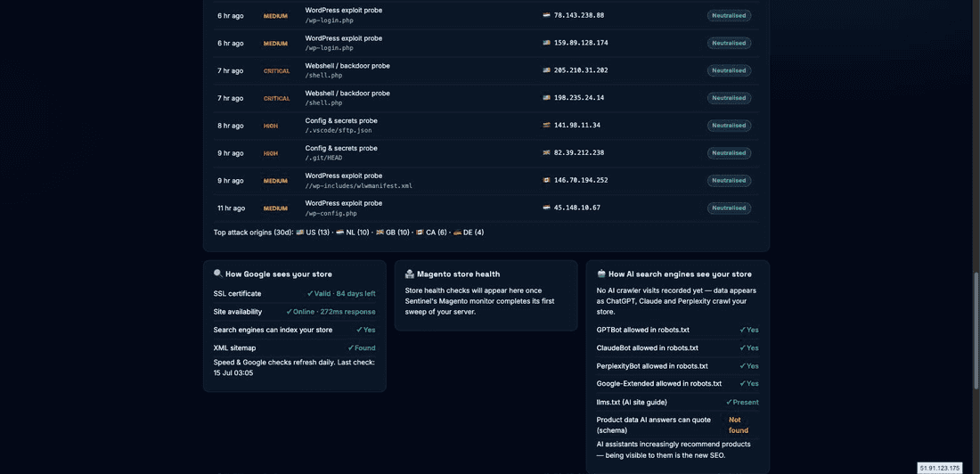Click the flag icon beside 45.148.10.67
Screen dimensions: 980x474
coord(546,208)
